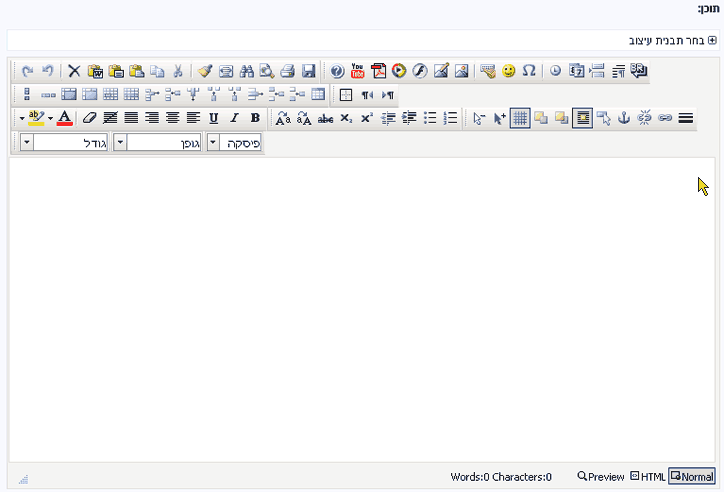Click the Print printer icon

pos(288,71)
